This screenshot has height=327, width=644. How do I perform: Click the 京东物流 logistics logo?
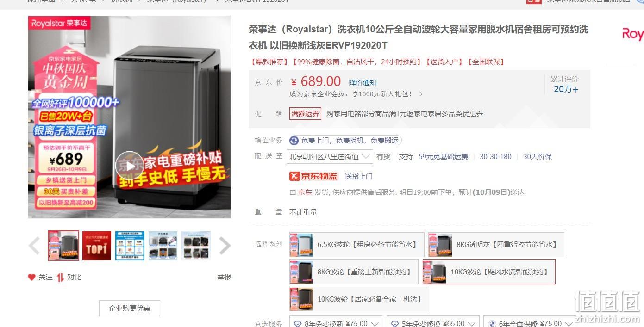(x=313, y=176)
